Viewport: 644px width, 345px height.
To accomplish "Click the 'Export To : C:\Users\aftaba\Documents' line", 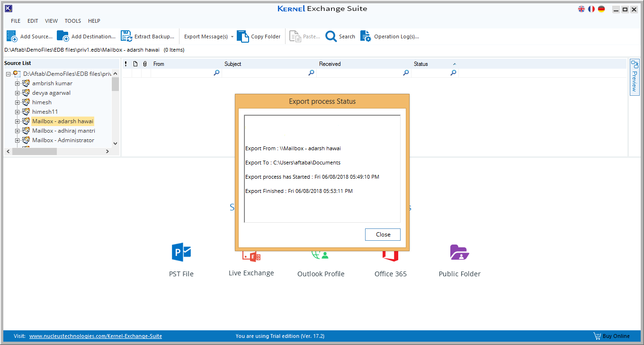I will 293,163.
